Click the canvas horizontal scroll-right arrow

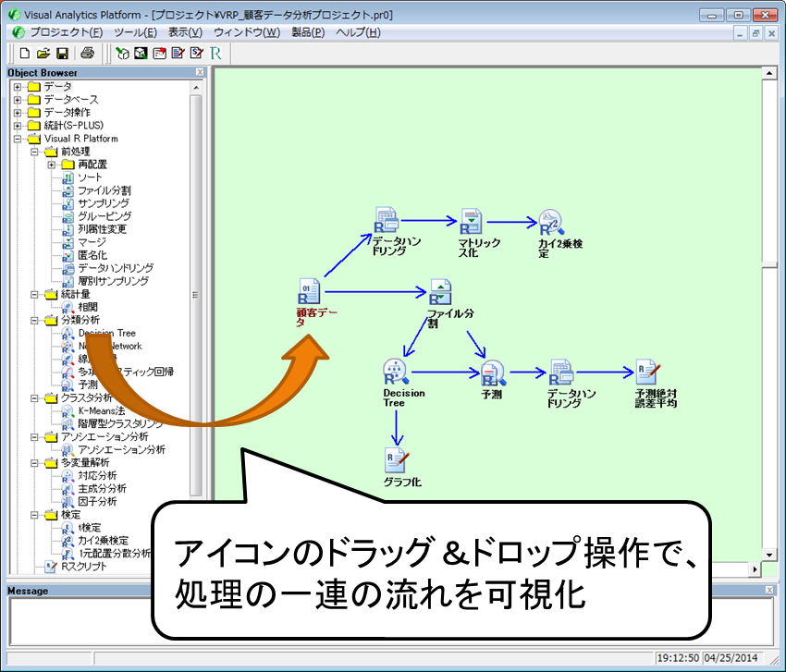point(755,569)
